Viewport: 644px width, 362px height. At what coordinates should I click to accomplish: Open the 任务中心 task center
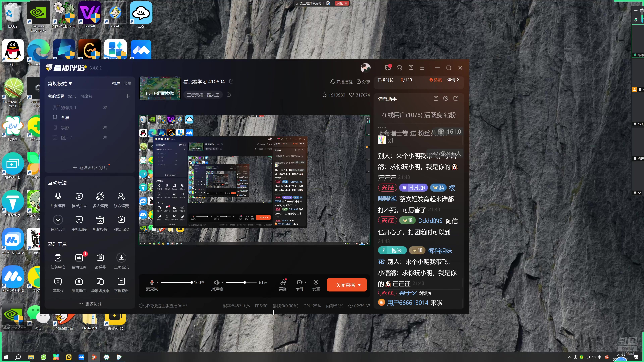coord(58,261)
